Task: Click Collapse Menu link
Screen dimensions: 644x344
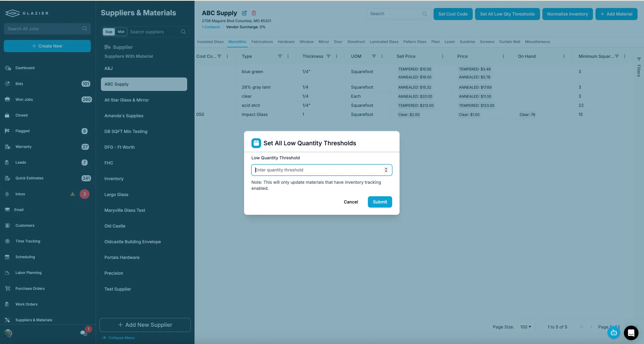Action: click(x=119, y=338)
